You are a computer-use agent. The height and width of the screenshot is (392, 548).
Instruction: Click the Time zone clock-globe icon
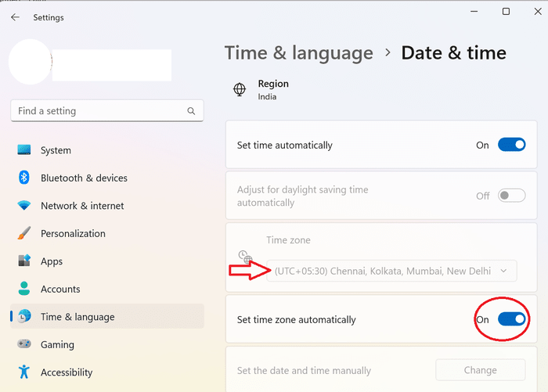(x=245, y=257)
